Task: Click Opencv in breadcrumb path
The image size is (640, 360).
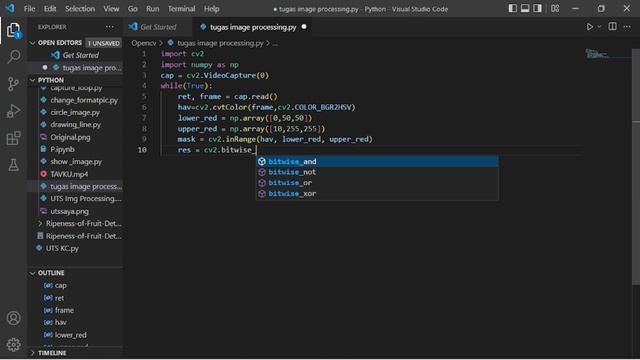Action: click(144, 43)
